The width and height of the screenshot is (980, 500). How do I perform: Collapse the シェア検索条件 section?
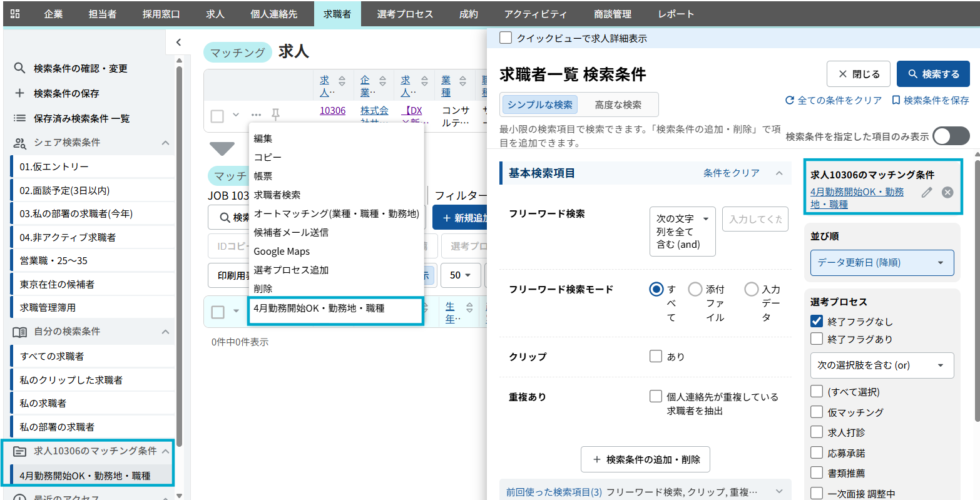pos(165,143)
